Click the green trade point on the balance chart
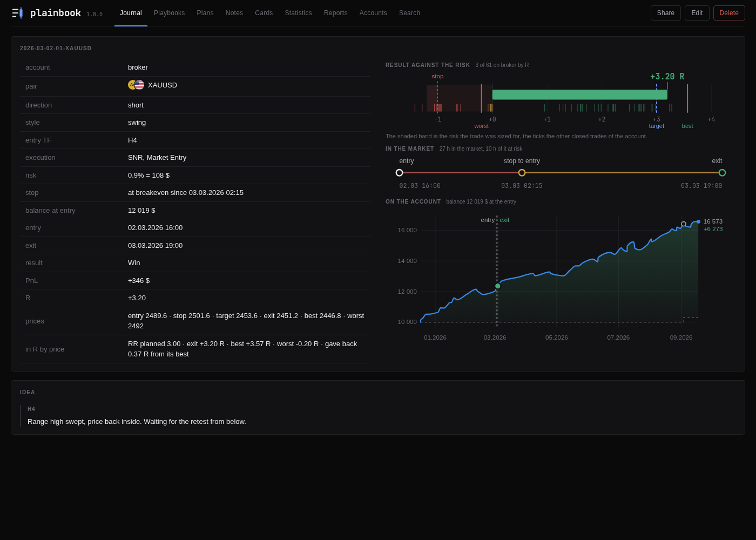The image size is (756, 540). pos(498,286)
